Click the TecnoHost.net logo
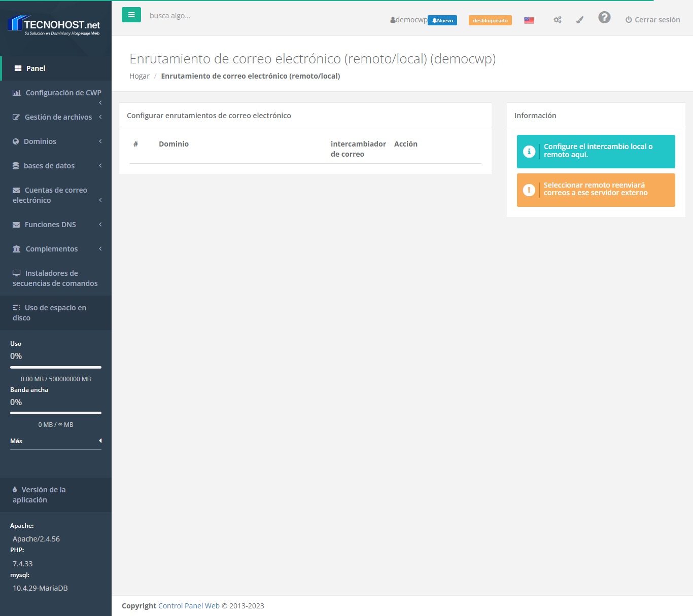693x616 pixels. 55,25
